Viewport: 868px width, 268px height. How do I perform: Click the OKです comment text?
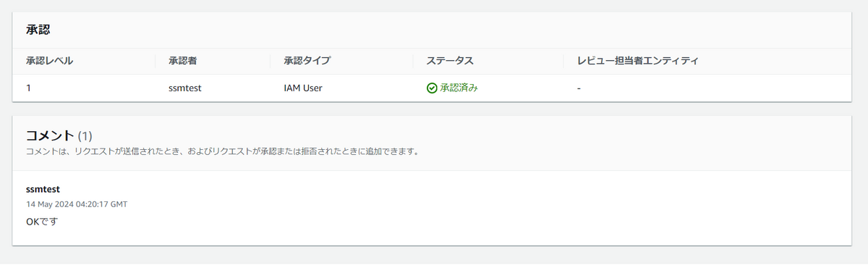pos(41,221)
